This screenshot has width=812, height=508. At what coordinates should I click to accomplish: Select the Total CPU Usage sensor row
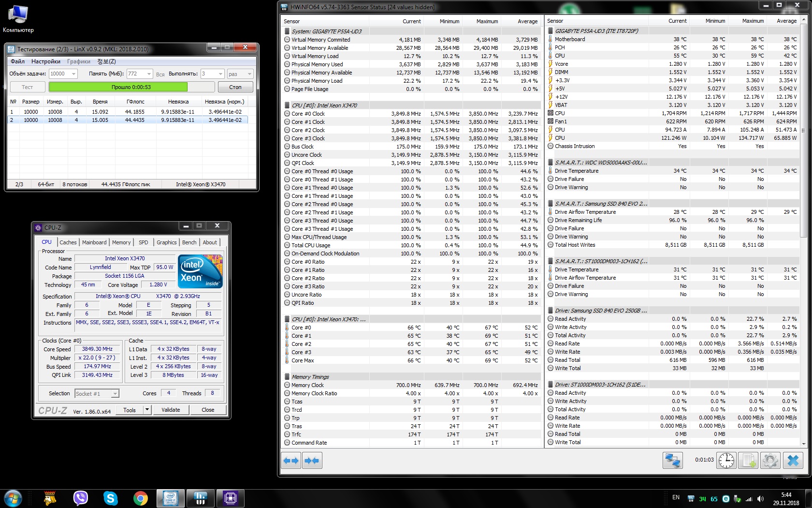[411, 245]
